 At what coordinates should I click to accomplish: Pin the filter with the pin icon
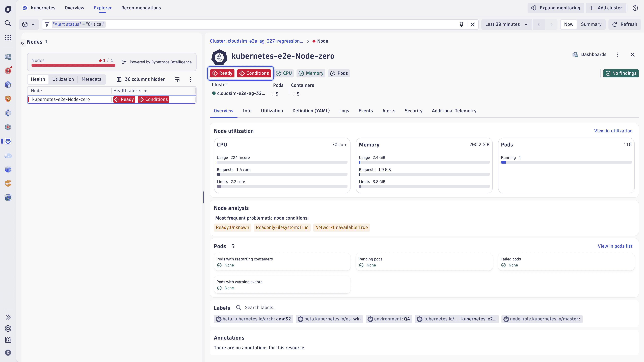pos(461,24)
